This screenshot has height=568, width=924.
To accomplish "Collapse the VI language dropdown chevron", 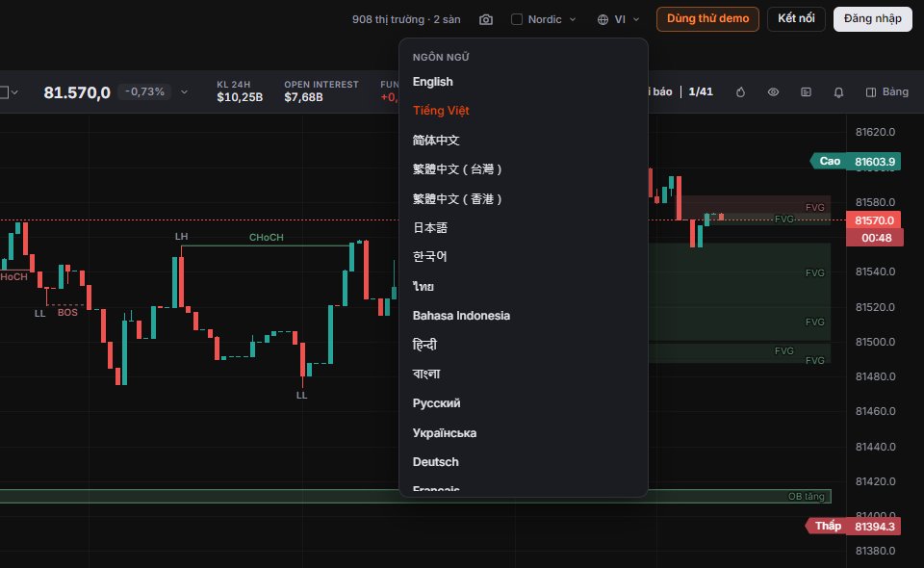I will tap(636, 19).
